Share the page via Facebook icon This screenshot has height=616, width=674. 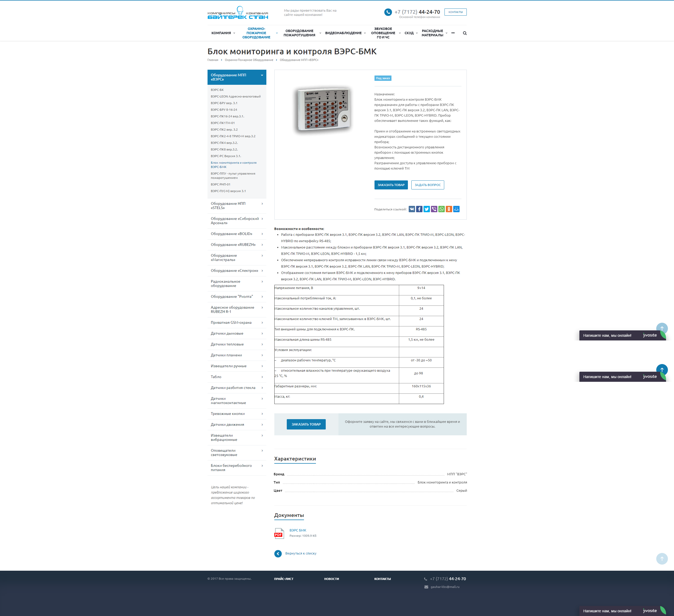(419, 209)
